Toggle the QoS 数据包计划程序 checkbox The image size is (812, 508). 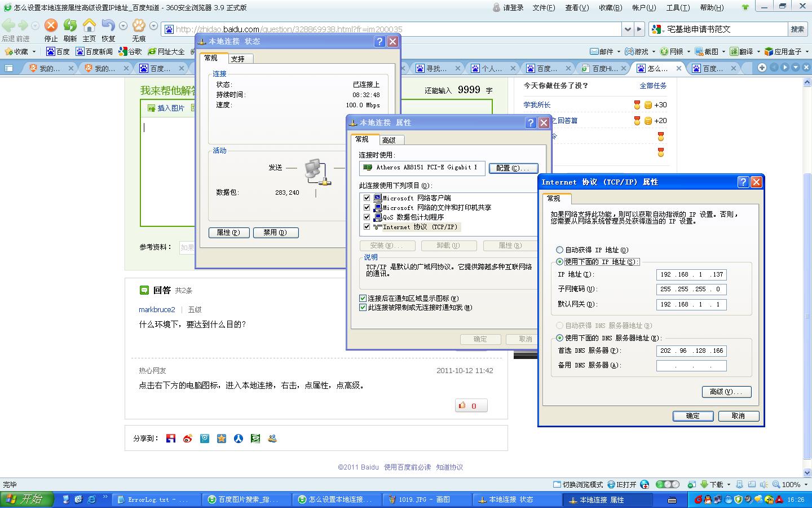(x=367, y=217)
